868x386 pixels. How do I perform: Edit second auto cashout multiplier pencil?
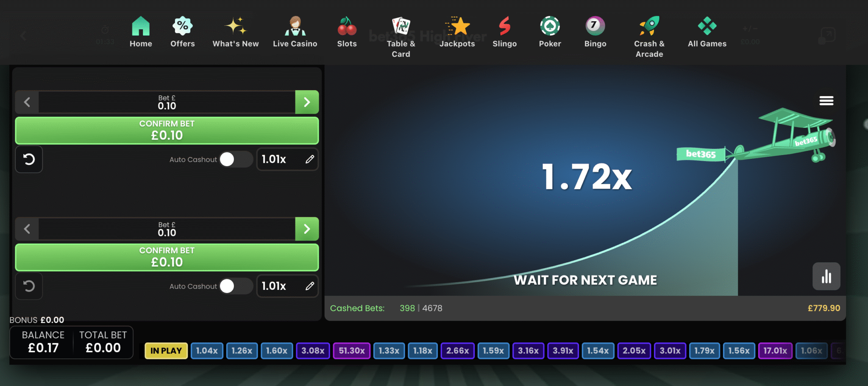pyautogui.click(x=310, y=286)
